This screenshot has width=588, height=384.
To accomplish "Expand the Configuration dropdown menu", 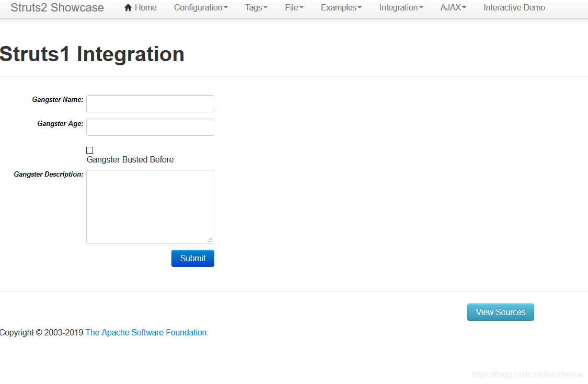I will (x=201, y=7).
